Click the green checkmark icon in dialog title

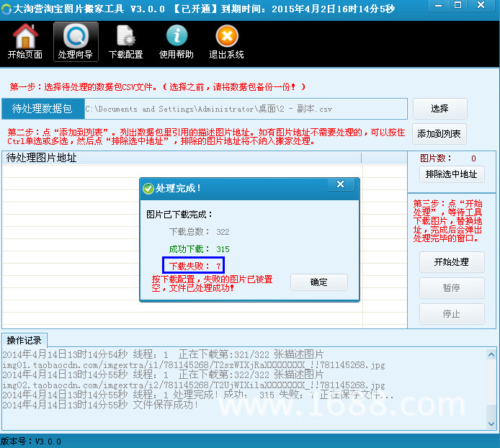pyautogui.click(x=148, y=189)
